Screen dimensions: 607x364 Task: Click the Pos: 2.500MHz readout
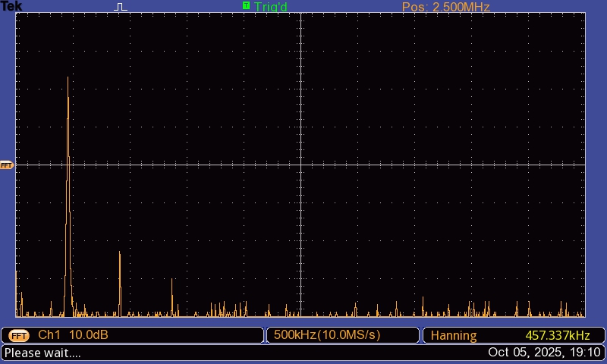click(x=445, y=7)
